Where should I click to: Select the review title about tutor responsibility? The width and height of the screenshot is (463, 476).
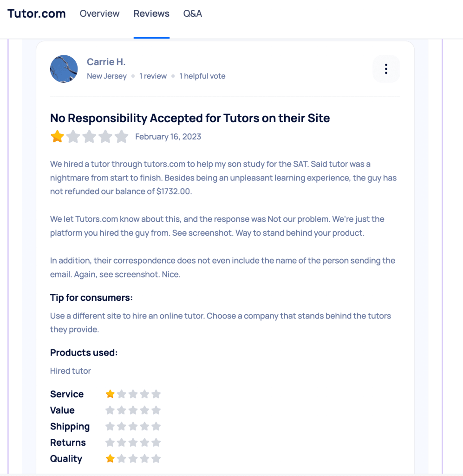(189, 118)
